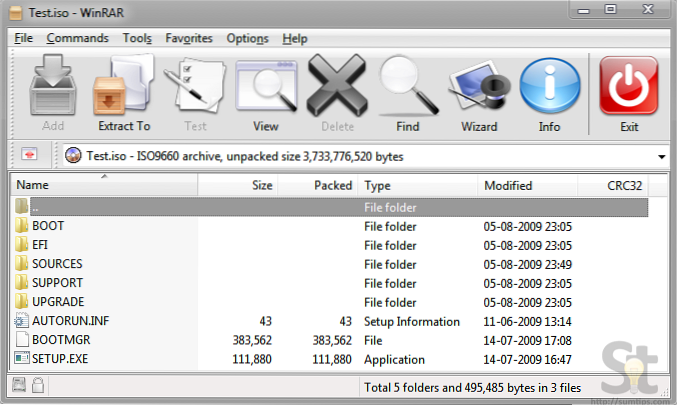677x405 pixels.
Task: Launch the Find magnifier tool
Action: click(407, 94)
